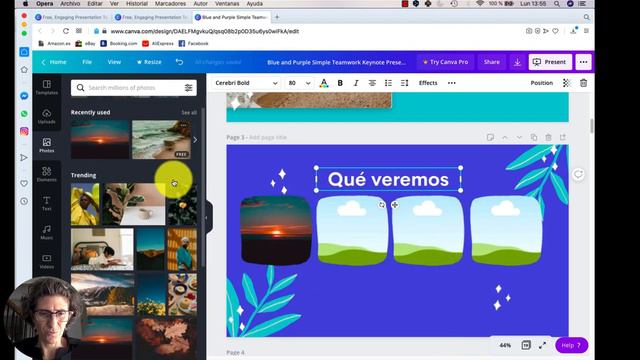This screenshot has height=360, width=640.
Task: Toggle bulleted list formatting
Action: tap(388, 83)
